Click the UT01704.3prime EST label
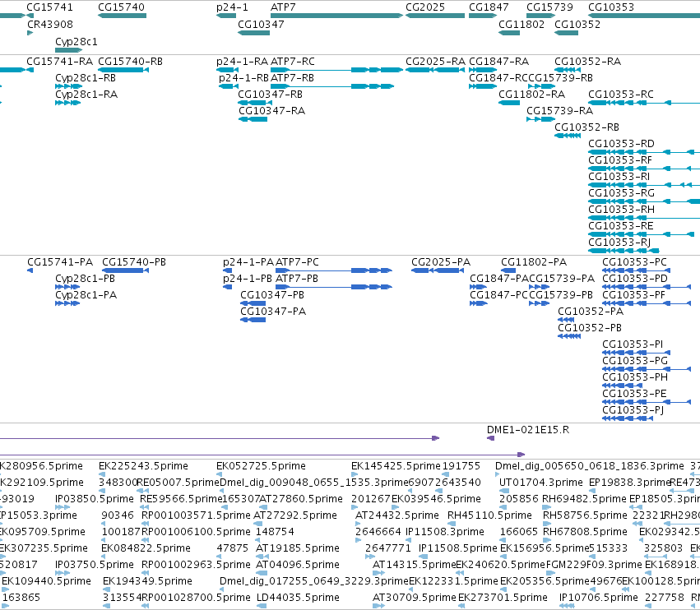 pos(541,483)
